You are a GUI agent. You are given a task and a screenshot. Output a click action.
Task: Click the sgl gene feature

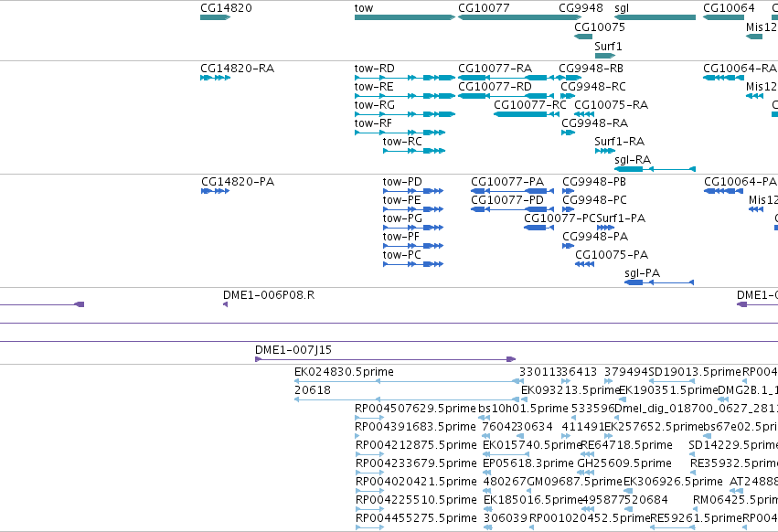tap(655, 17)
